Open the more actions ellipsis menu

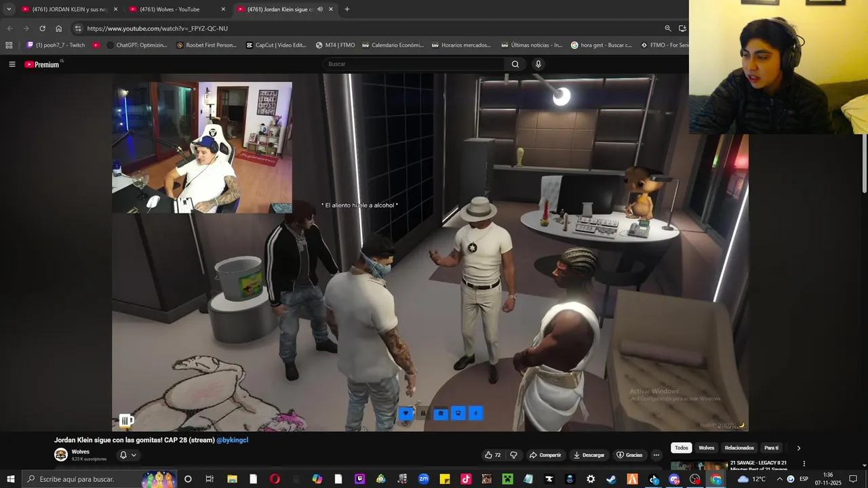click(x=656, y=455)
